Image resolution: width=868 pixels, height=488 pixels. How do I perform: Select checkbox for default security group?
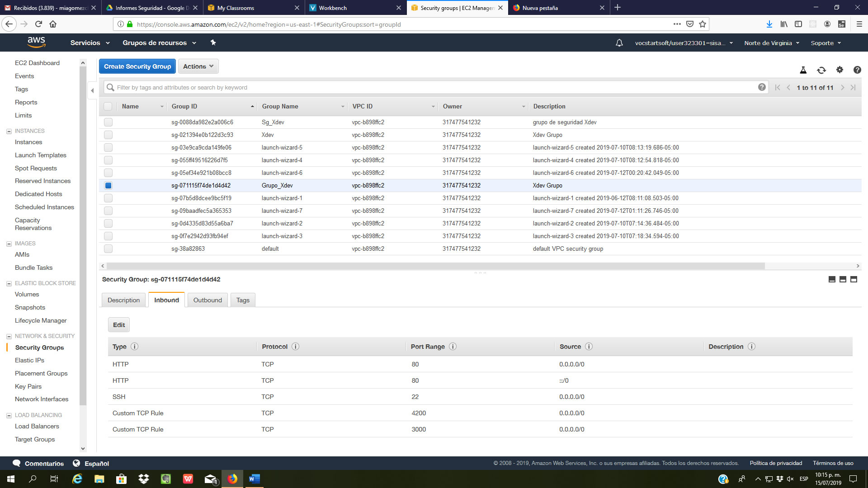108,249
